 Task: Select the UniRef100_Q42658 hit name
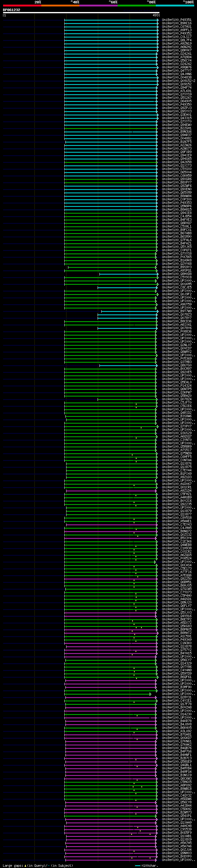click(176, 162)
